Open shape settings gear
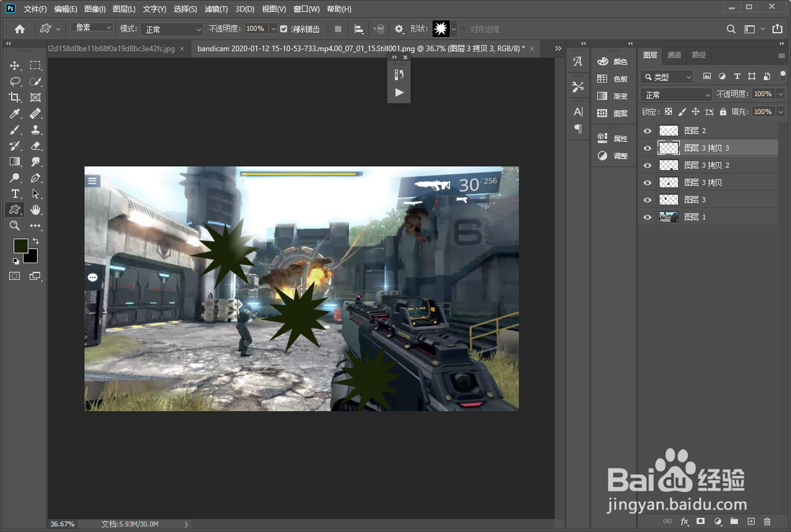791x532 pixels. (x=399, y=29)
